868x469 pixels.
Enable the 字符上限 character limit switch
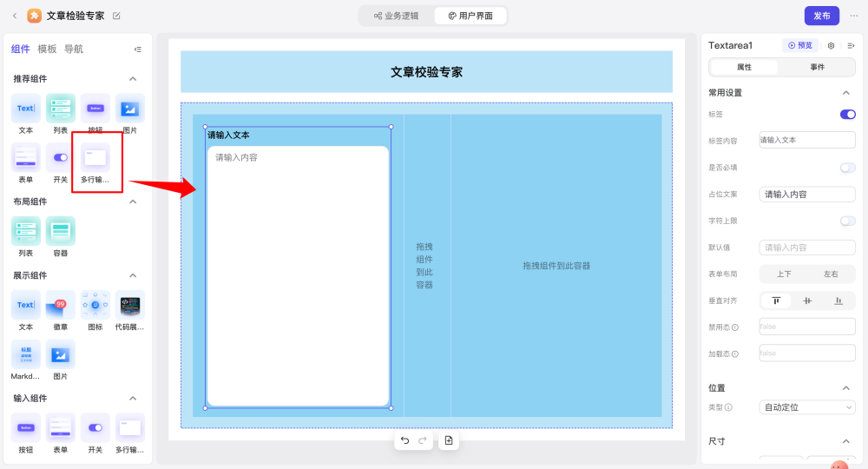click(x=847, y=221)
